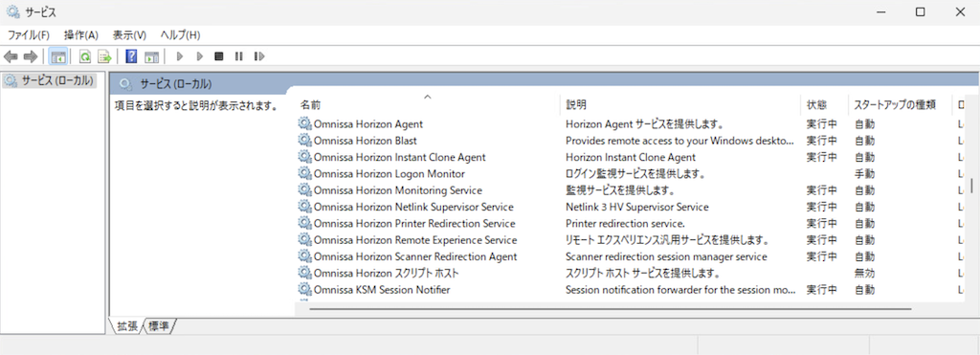Image resolution: width=980 pixels, height=355 pixels.
Task: Click gear icon of Omnissa Horizon Agent
Action: [304, 123]
